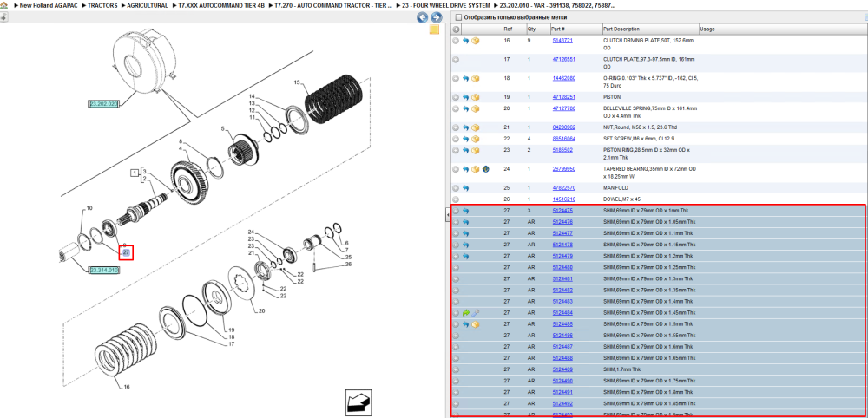Image resolution: width=868 pixels, height=418 pixels.
Task: Click the box icon for PISTON RING row
Action: coord(475,150)
